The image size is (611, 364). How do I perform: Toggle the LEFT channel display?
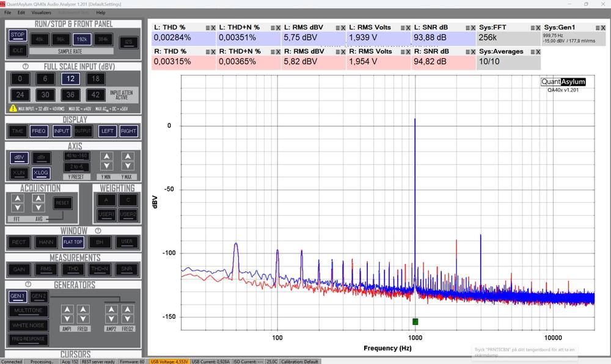(108, 131)
